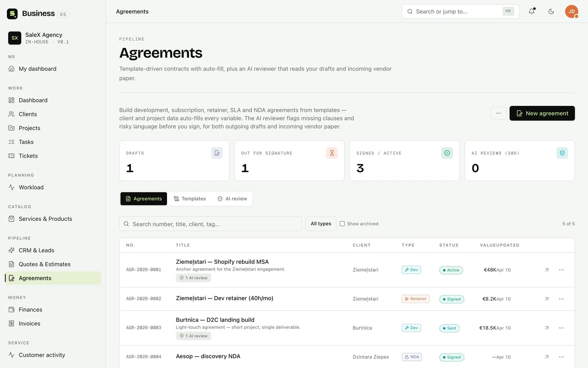Open Tickets in sidebar

(53, 156)
